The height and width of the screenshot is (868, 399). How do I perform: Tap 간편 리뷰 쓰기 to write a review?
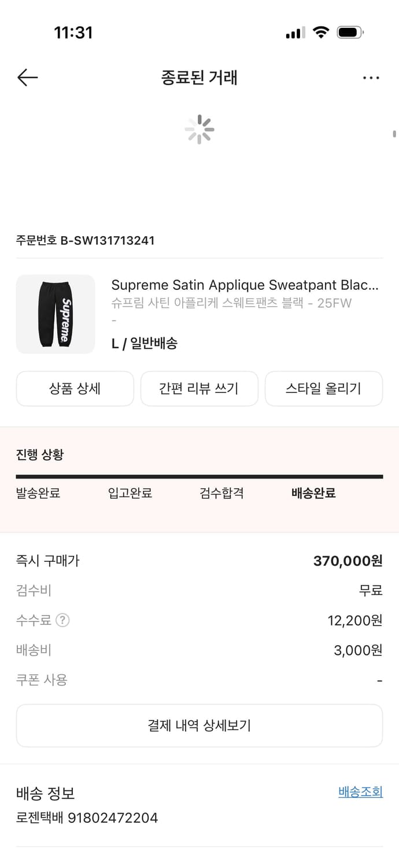[x=199, y=389]
